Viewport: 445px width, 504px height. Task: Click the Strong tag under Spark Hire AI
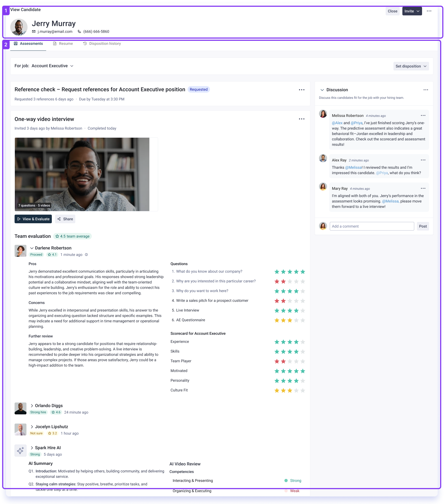coord(35,454)
